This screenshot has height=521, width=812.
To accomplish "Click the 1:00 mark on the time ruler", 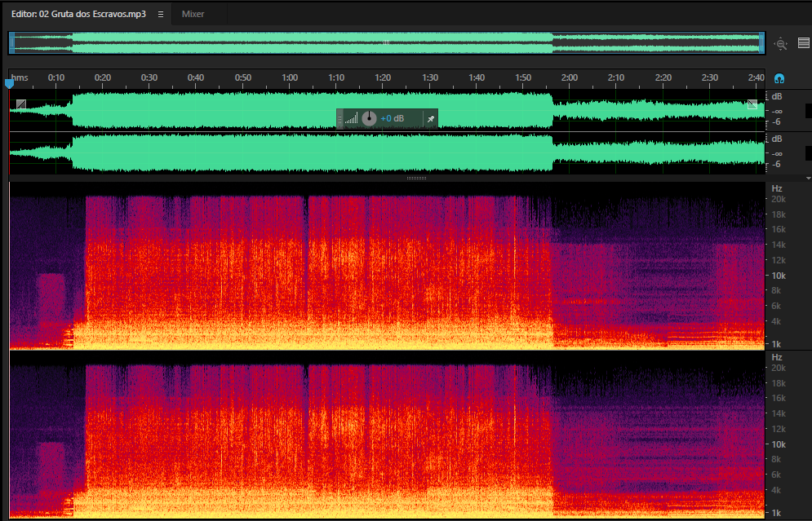I will coord(290,77).
